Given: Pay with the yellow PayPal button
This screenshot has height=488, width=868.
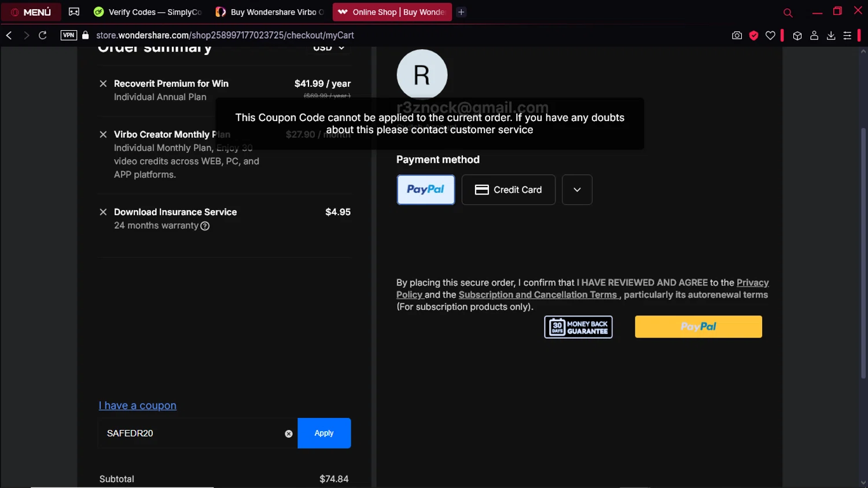Looking at the screenshot, I should [x=698, y=326].
